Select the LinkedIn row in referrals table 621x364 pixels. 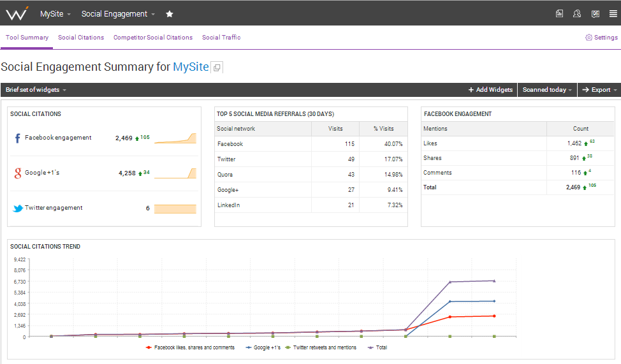(x=311, y=205)
